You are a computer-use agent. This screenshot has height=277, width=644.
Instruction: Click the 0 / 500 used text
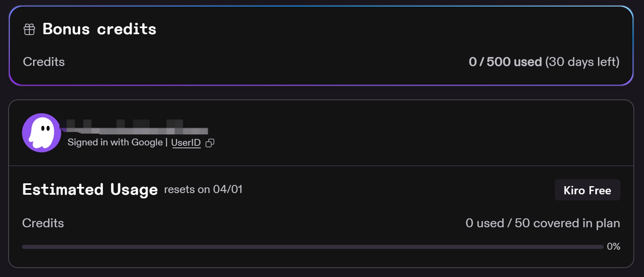click(505, 62)
